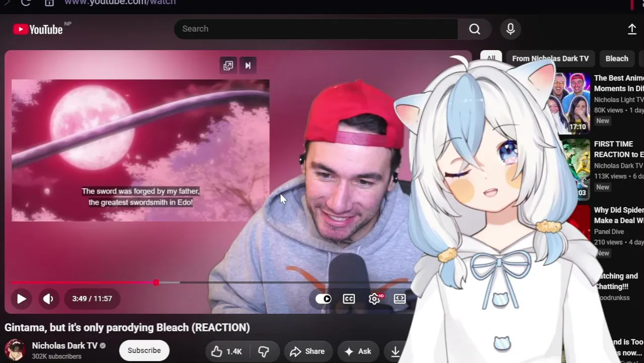Click the browser reload icon
This screenshot has height=363, width=644.
coord(26,3)
